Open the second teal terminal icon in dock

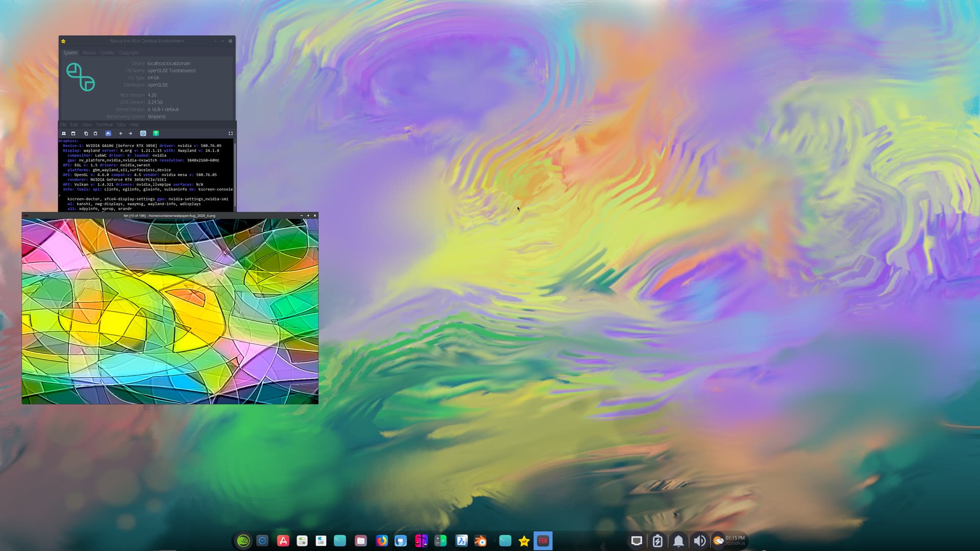coord(505,541)
